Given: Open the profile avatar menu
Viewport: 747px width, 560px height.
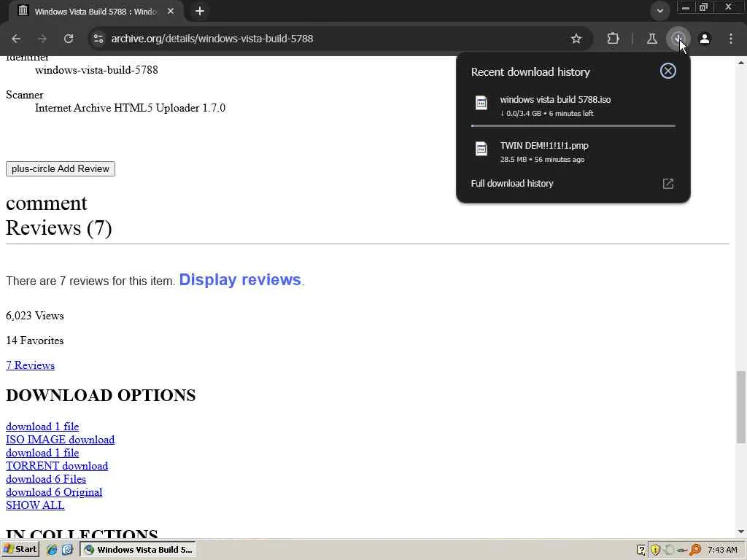Looking at the screenshot, I should (705, 39).
